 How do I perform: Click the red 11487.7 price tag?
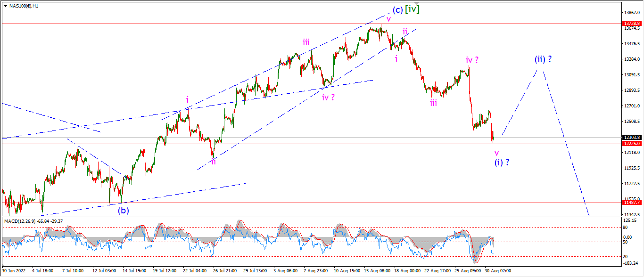tap(632, 203)
